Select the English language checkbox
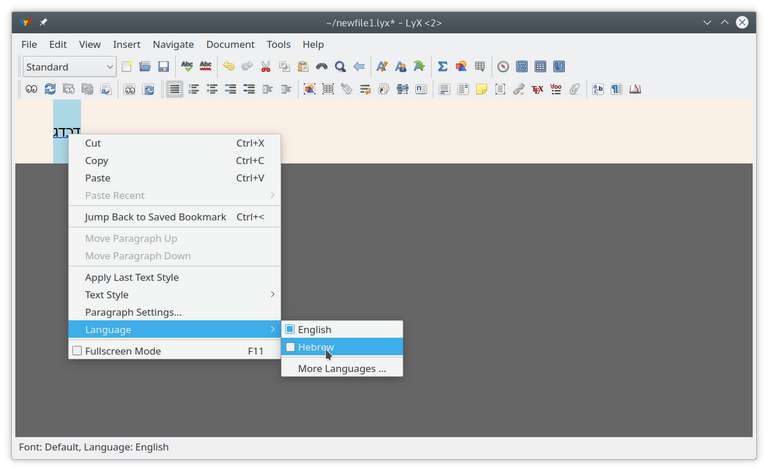 [x=290, y=330]
